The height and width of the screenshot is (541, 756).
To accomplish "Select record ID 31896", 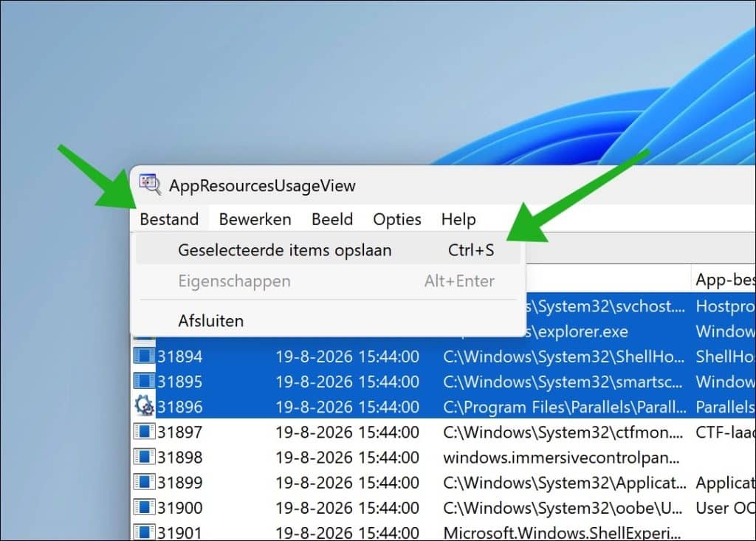I will 180,407.
